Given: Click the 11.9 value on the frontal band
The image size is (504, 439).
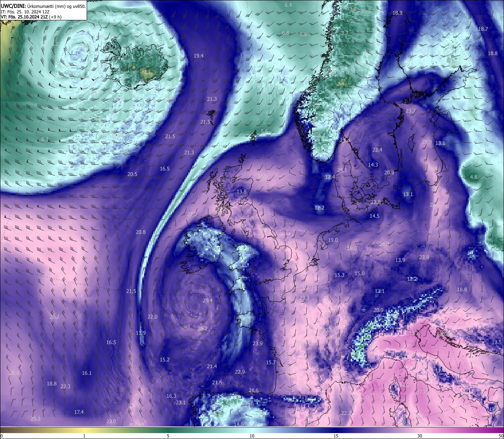Looking at the screenshot, I should click(141, 333).
